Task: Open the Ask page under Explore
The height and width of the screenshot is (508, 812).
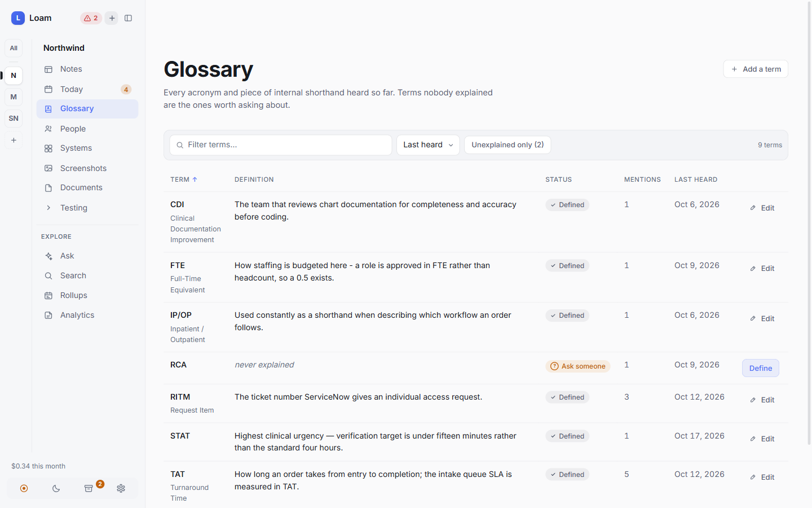Action: (87, 256)
